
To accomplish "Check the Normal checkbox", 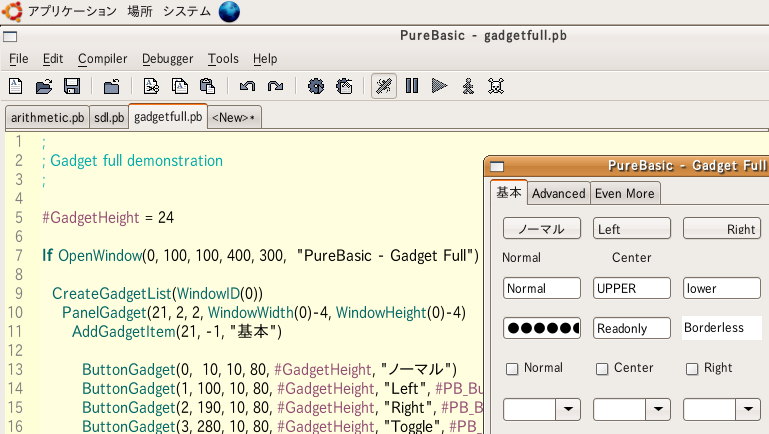I will pyautogui.click(x=512, y=369).
